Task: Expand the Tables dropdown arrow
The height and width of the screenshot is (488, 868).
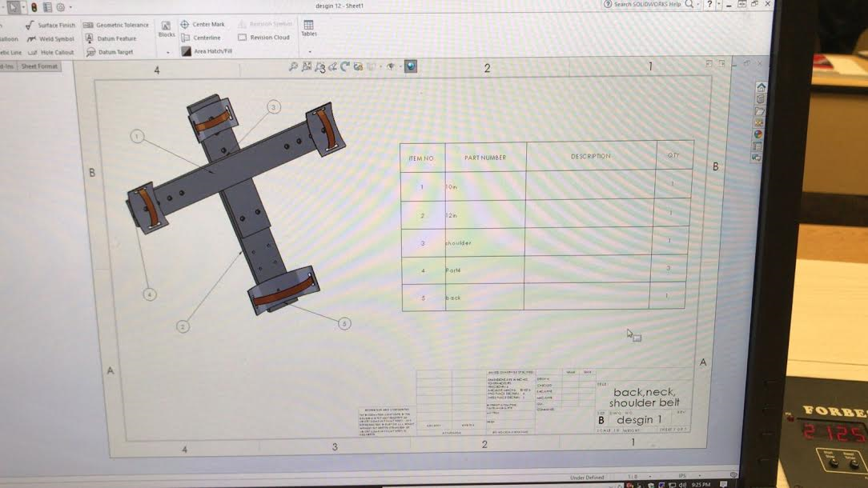Action: pos(309,52)
